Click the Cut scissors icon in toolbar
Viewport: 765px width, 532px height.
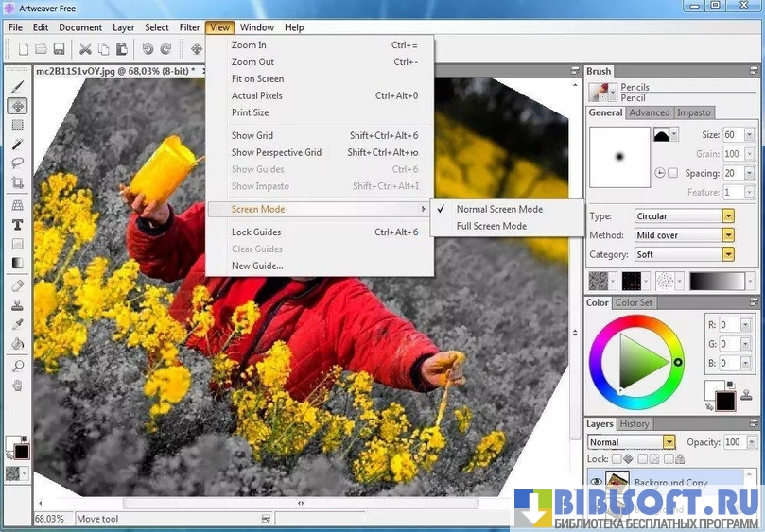85,49
